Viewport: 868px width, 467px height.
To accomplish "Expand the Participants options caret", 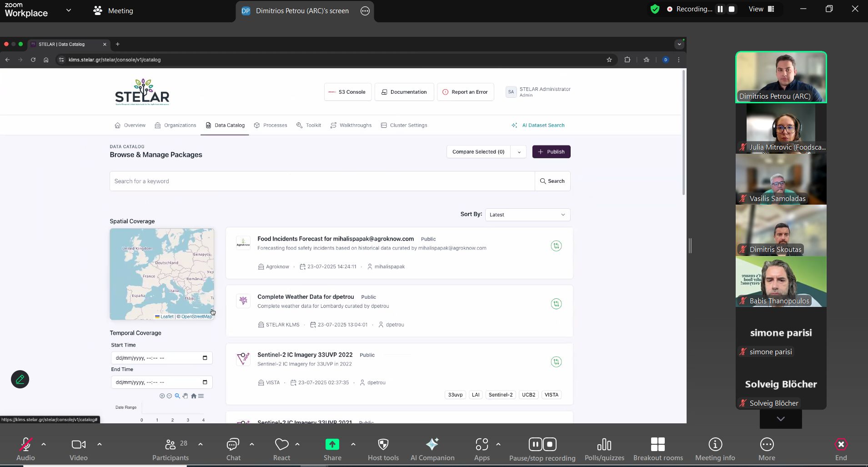I will pos(201,444).
